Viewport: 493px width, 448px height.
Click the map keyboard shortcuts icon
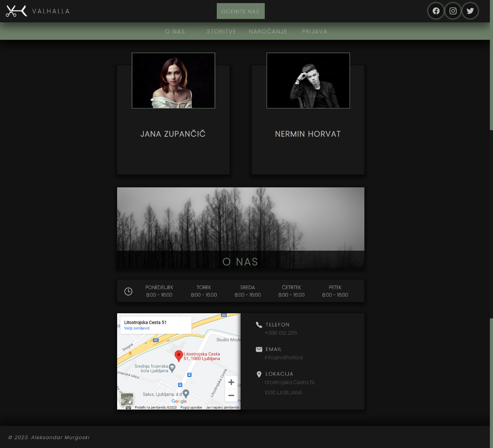[128, 407]
